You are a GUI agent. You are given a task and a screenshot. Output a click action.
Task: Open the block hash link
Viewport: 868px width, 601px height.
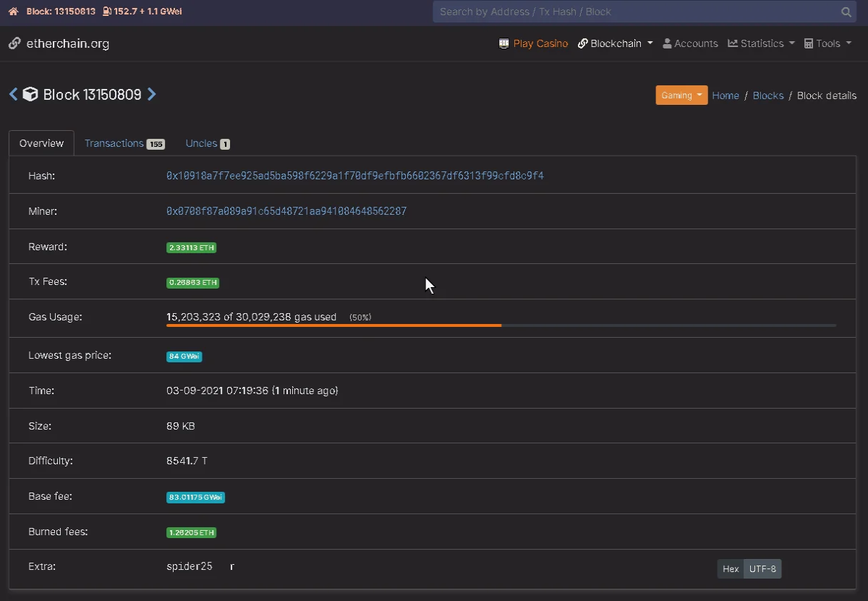pyautogui.click(x=355, y=176)
